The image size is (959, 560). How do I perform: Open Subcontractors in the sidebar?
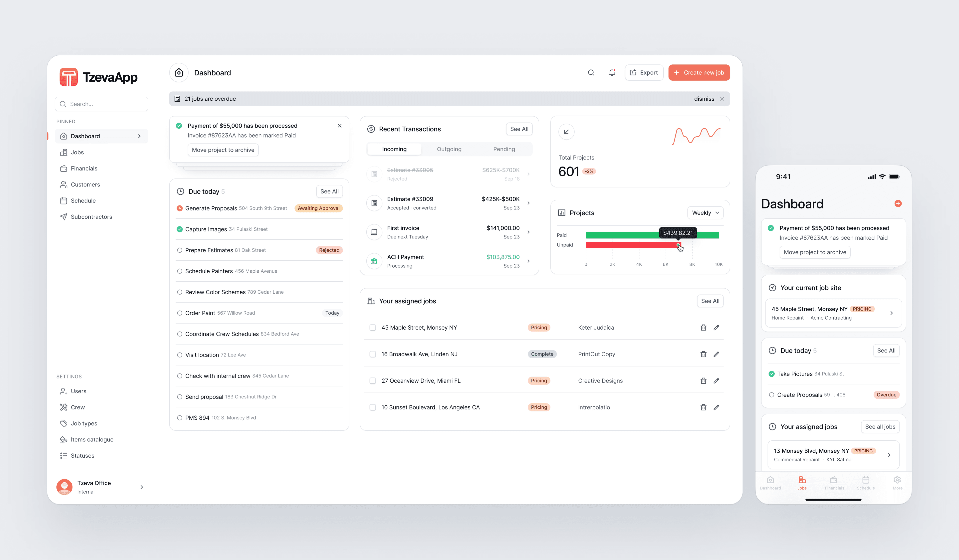pyautogui.click(x=101, y=217)
